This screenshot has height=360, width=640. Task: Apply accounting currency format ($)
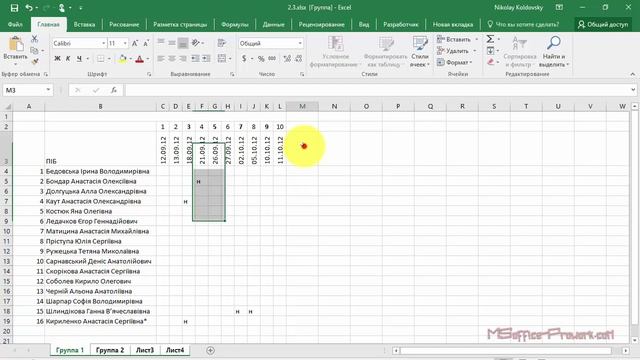pos(244,59)
